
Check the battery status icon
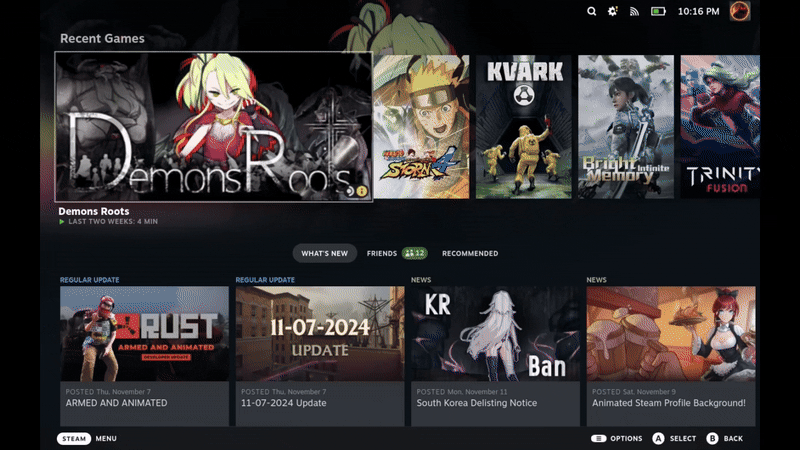pos(658,11)
